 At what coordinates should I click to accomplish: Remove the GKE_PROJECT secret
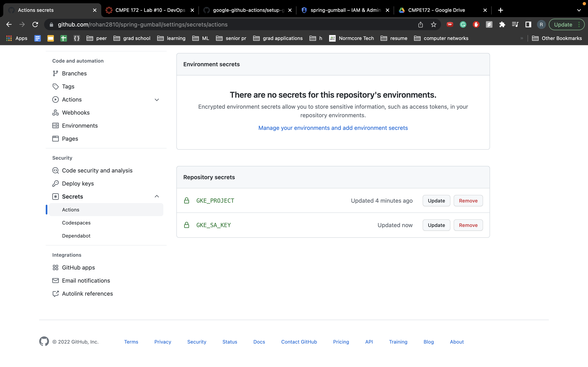[x=468, y=201]
